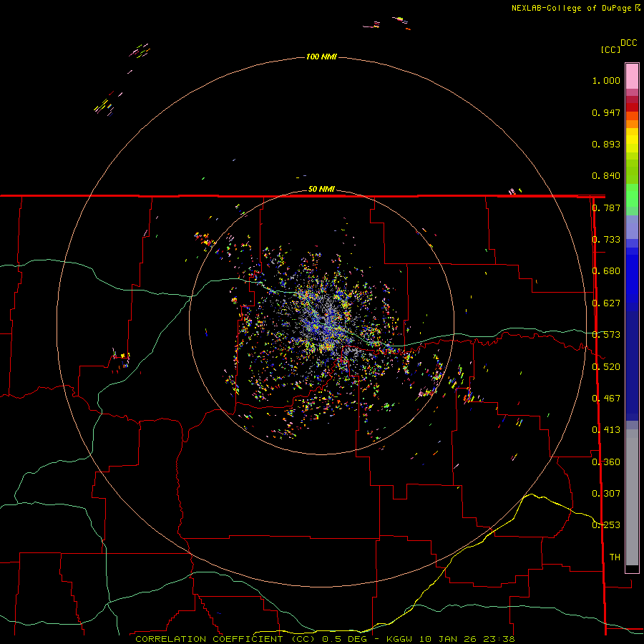The image size is (644, 644).
Task: Pick the red color band above 0.947
Action: tap(632, 107)
